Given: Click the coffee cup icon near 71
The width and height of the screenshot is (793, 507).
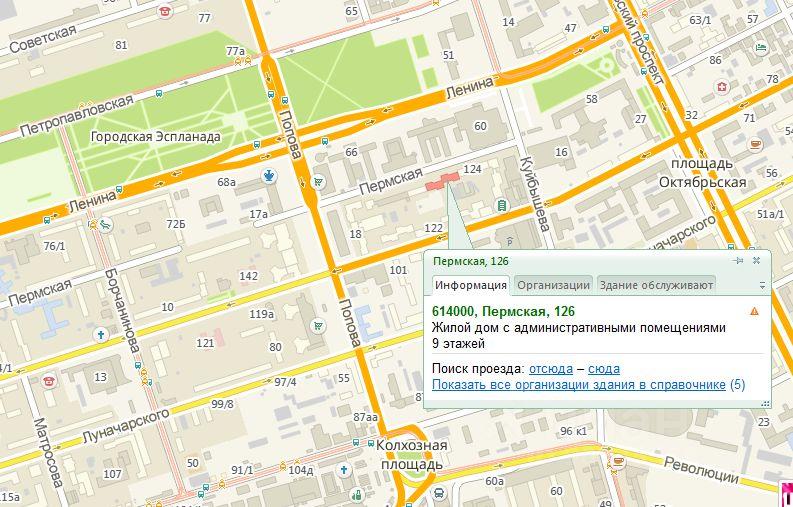Looking at the screenshot, I should point(755,144).
